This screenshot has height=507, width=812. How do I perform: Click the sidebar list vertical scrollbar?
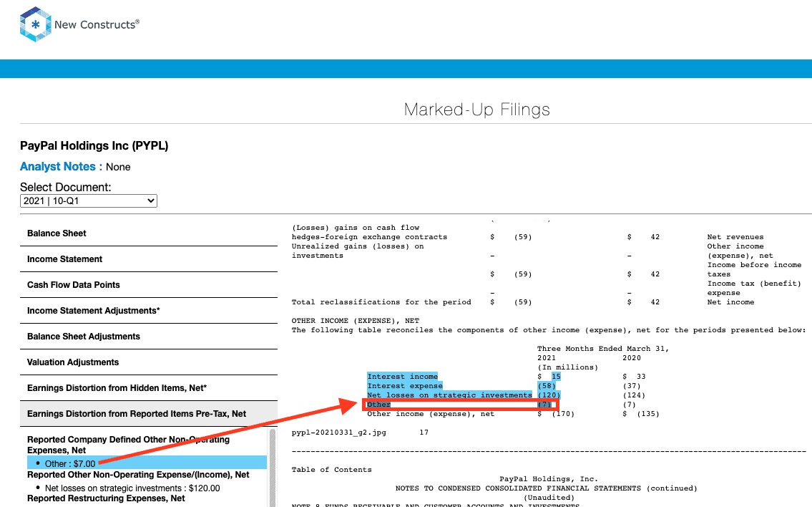click(273, 468)
